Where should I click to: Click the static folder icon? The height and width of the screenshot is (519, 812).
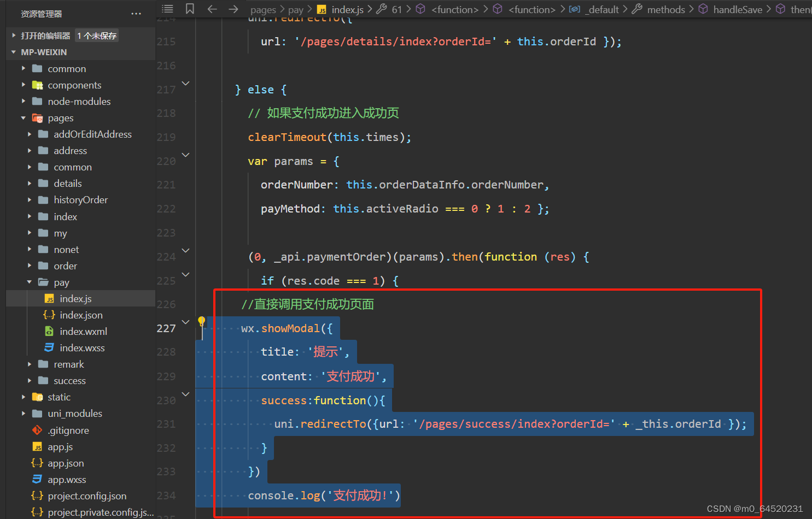[x=37, y=397]
